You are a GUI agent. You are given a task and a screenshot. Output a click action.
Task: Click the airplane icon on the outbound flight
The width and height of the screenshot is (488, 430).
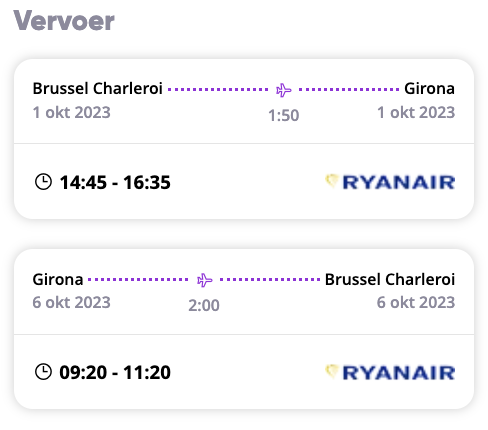(284, 90)
